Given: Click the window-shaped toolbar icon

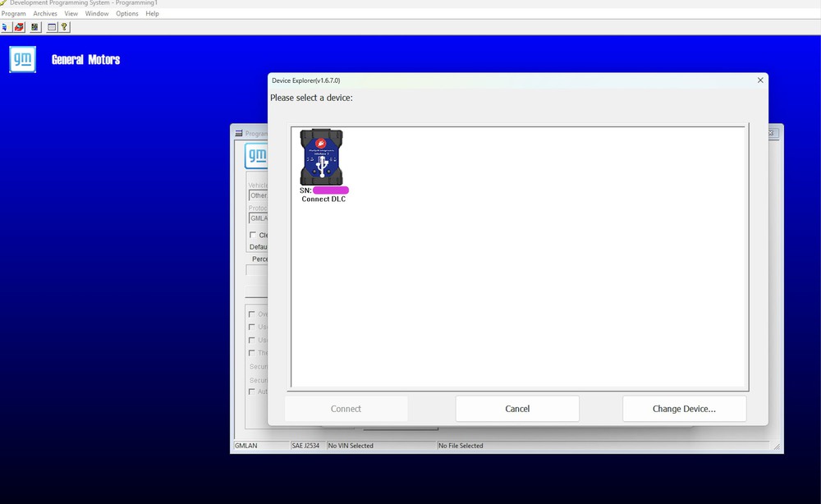Looking at the screenshot, I should click(x=51, y=27).
